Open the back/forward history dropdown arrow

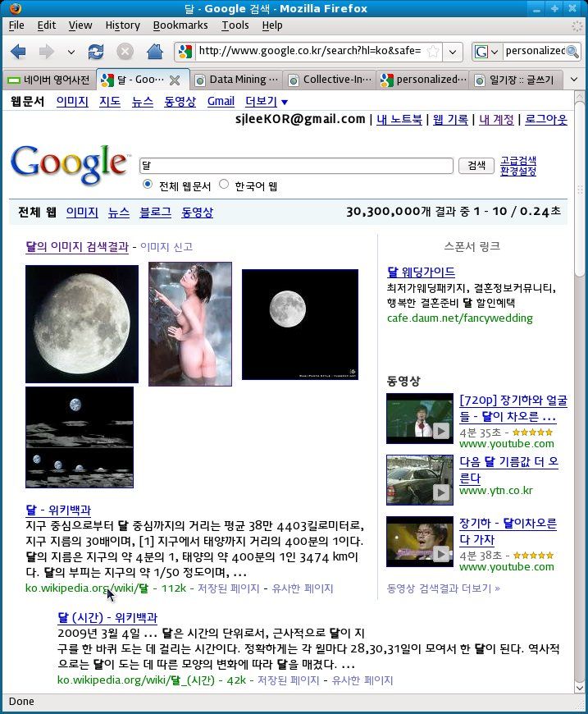point(71,52)
